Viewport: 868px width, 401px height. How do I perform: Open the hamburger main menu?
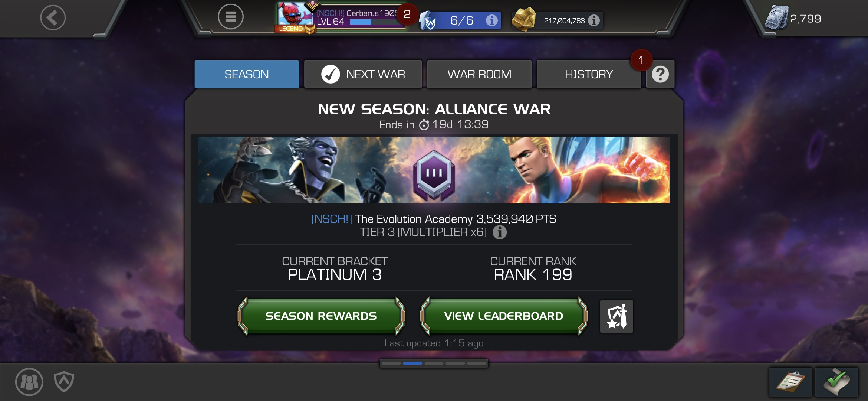point(230,17)
